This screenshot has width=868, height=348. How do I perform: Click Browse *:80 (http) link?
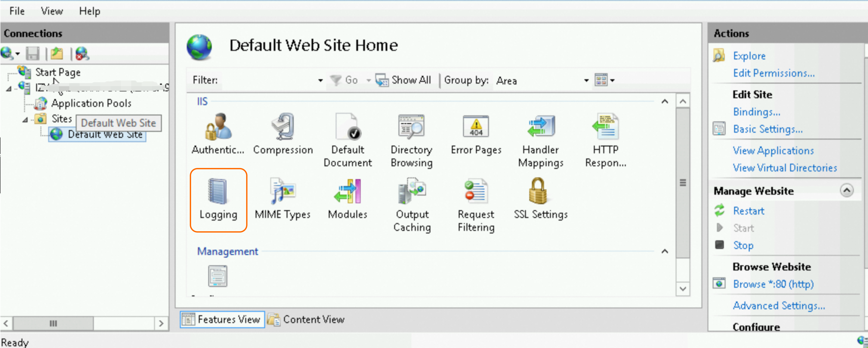pos(773,284)
